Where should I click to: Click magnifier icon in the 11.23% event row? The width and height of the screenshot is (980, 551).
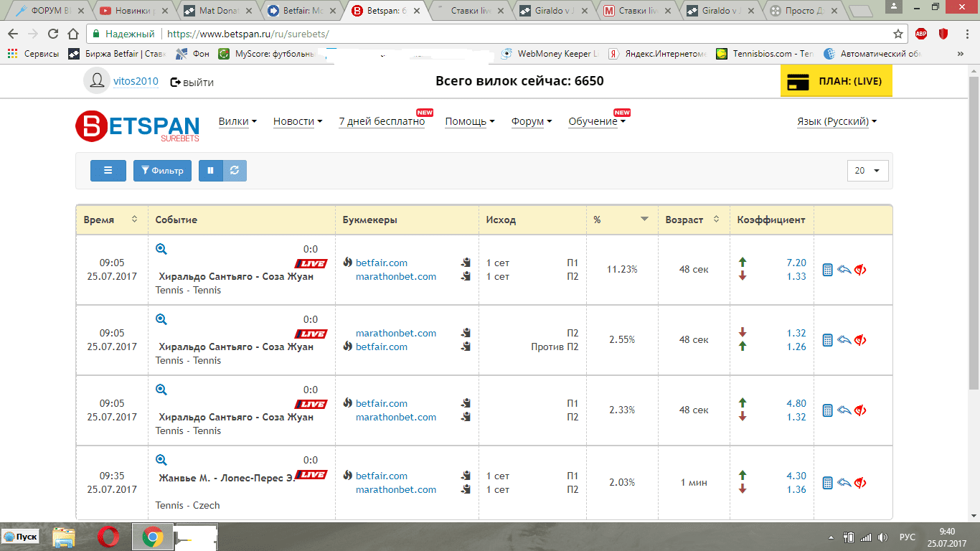click(161, 249)
